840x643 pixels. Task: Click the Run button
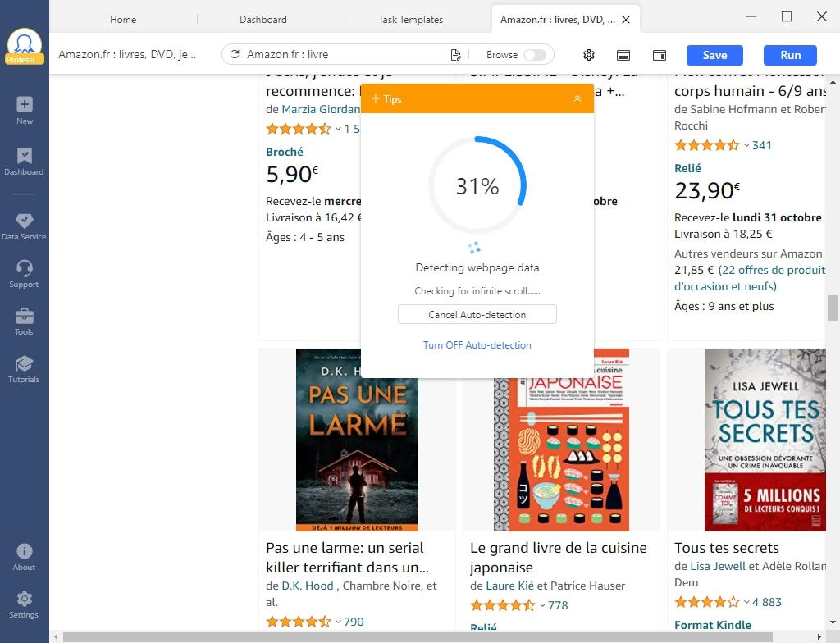coord(790,55)
